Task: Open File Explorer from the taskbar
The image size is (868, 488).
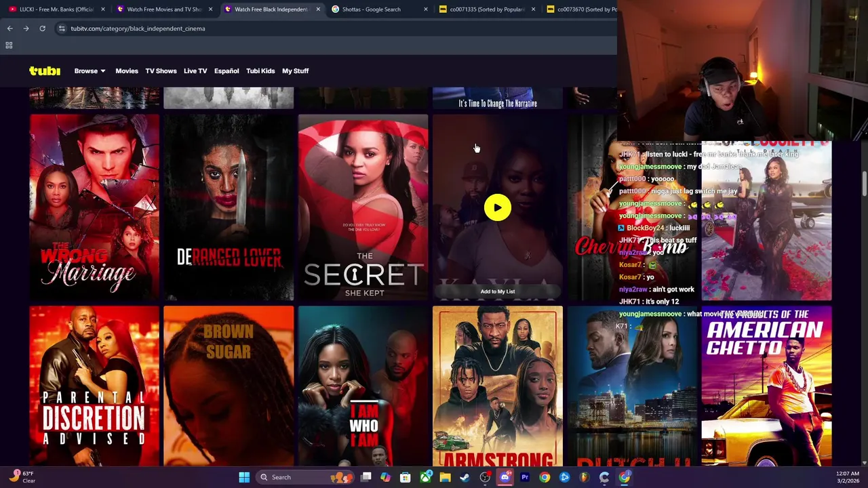Action: (445, 477)
